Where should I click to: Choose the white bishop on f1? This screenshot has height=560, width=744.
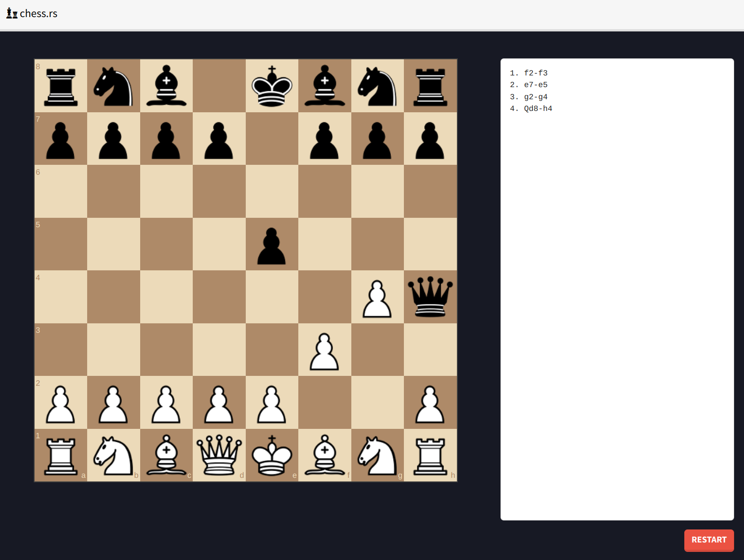324,455
